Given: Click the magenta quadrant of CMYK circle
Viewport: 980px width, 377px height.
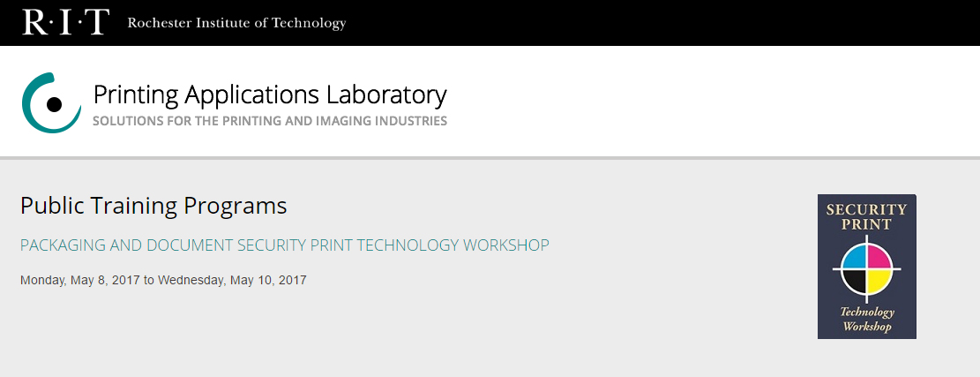Looking at the screenshot, I should 879,257.
